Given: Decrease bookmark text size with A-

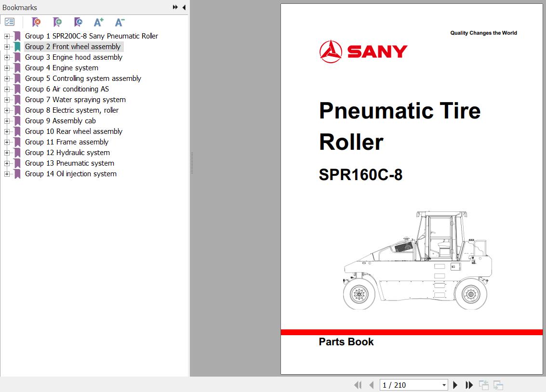Looking at the screenshot, I should (120, 22).
